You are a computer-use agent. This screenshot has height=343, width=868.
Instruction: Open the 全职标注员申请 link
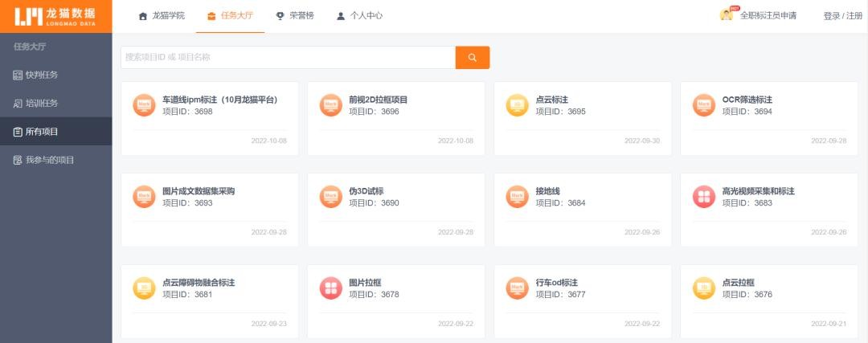coord(768,16)
